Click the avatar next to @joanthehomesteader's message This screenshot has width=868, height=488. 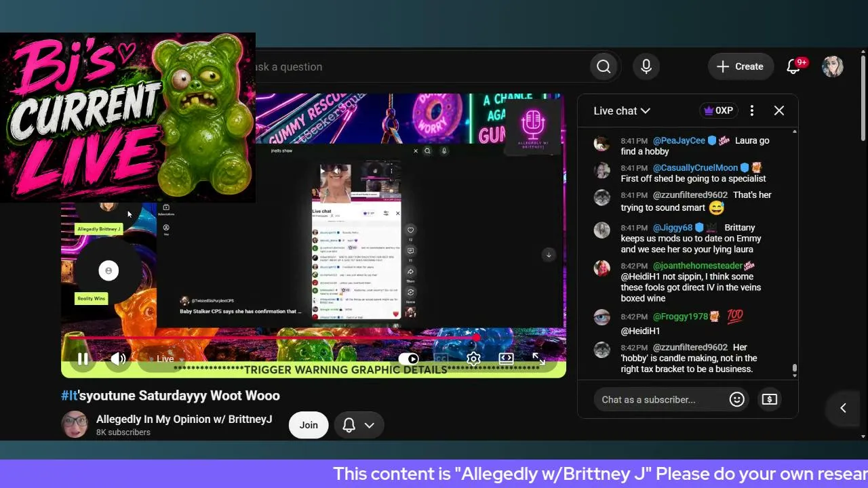[601, 268]
